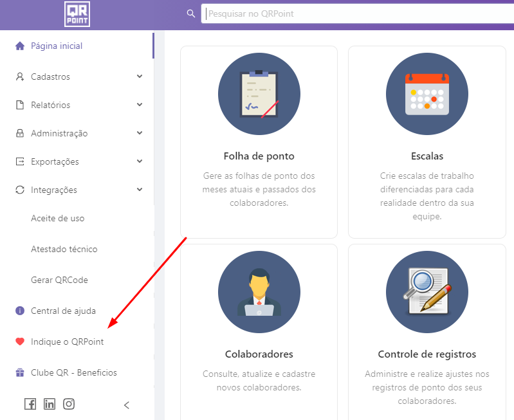Open Gerar QRCode menu item

point(59,280)
